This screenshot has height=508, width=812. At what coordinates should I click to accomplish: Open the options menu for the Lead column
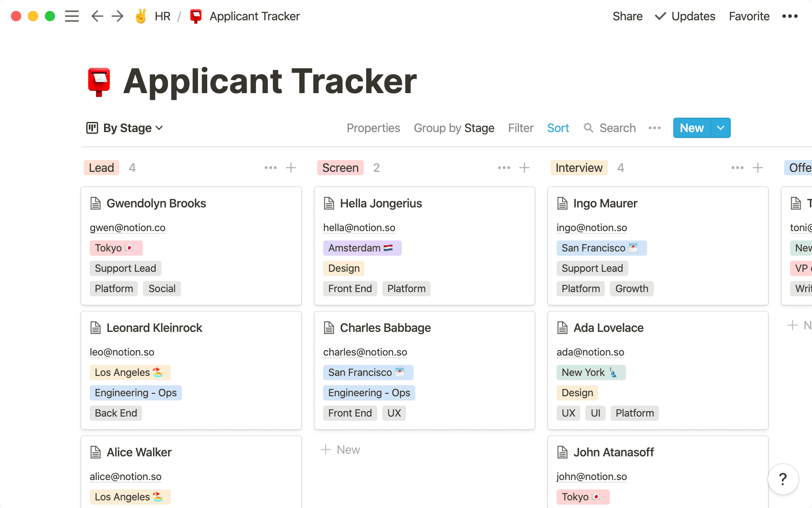coord(270,168)
